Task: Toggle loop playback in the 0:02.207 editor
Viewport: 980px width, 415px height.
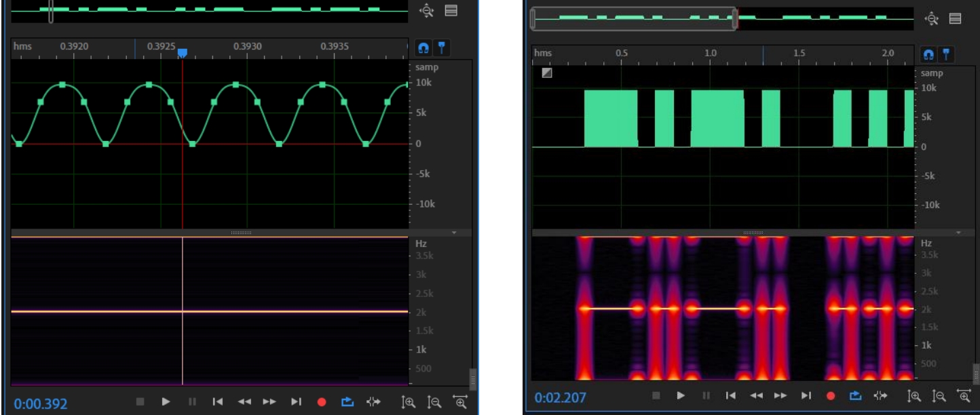Action: click(856, 396)
